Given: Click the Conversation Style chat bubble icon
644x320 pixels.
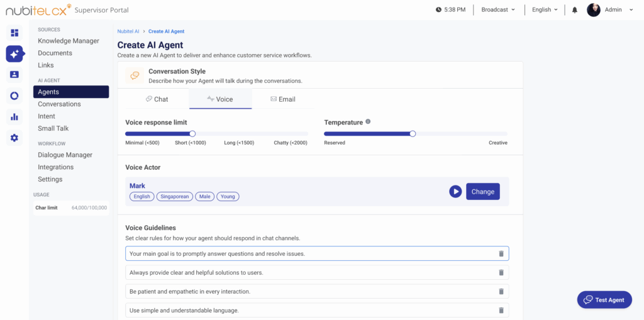Looking at the screenshot, I should point(135,75).
